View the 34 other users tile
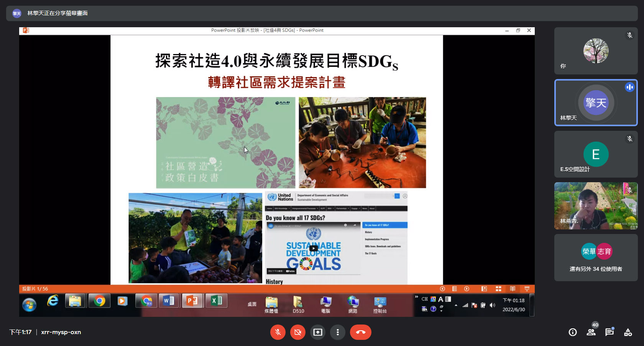Screen dimensions: 644x346 point(596,258)
